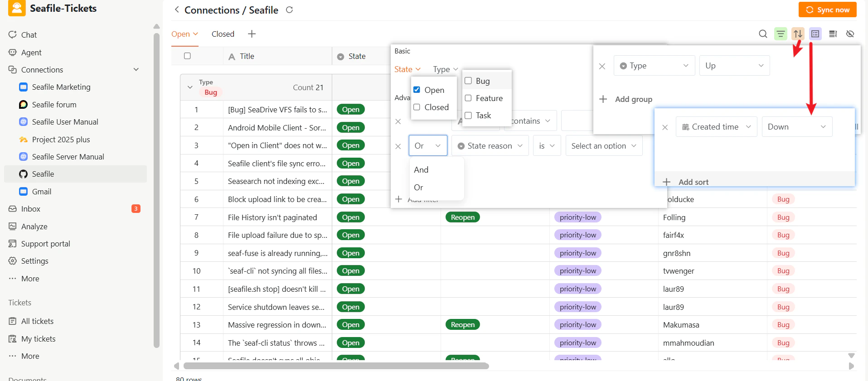Open the Created time sort field dropdown
This screenshot has width=868, height=381.
pos(716,127)
